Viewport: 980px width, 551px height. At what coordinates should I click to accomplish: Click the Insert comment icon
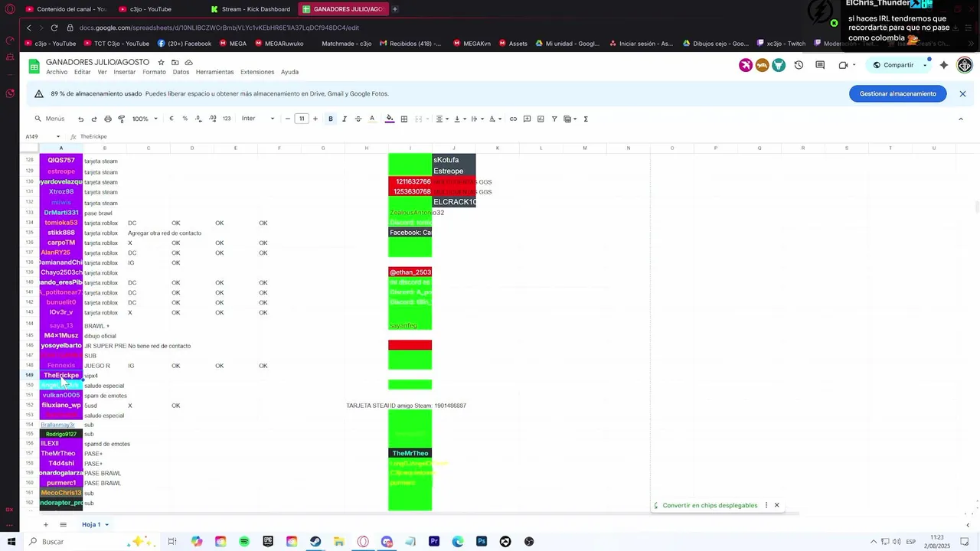coord(527,119)
